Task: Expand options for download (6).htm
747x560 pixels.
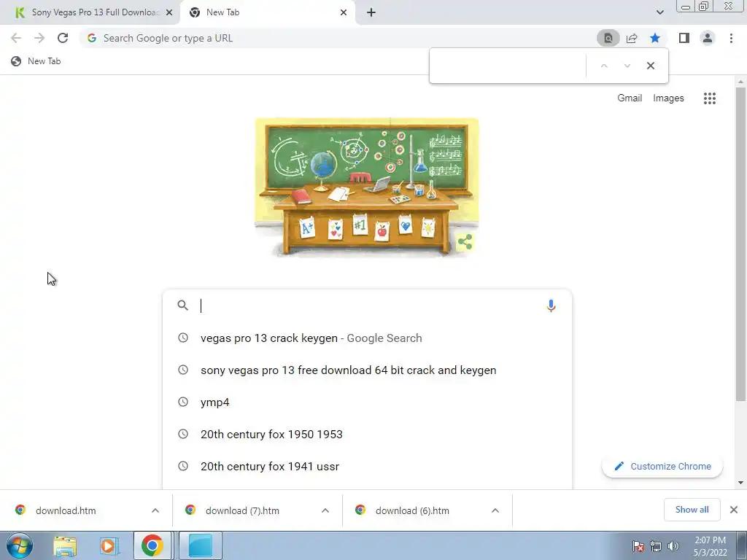Action: (x=495, y=510)
